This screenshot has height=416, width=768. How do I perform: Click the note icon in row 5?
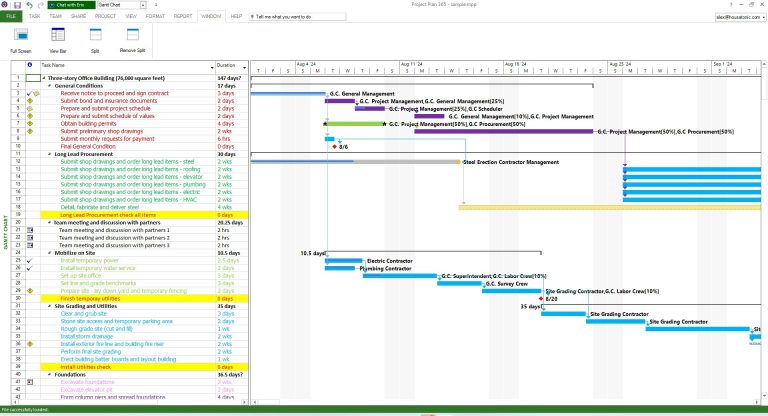tap(30, 109)
